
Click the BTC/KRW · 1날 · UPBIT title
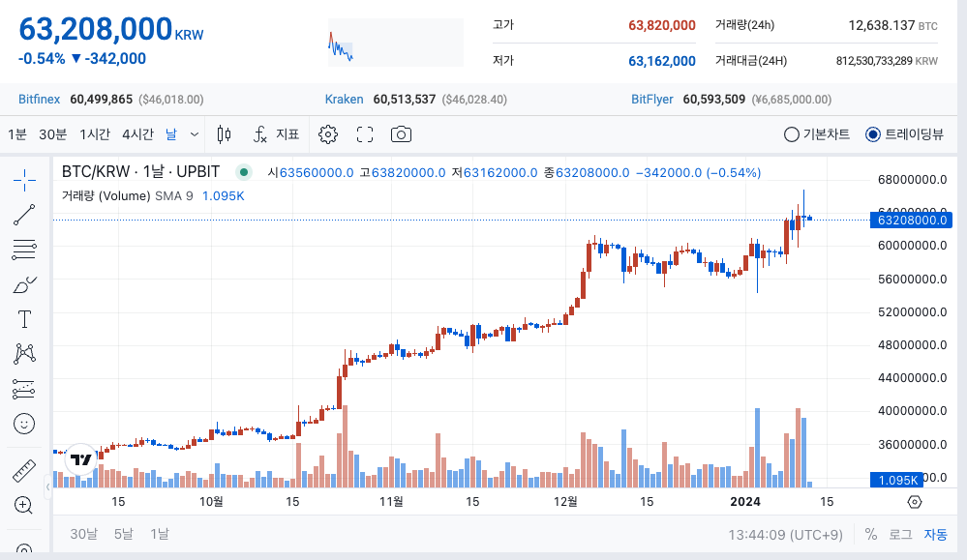(140, 171)
